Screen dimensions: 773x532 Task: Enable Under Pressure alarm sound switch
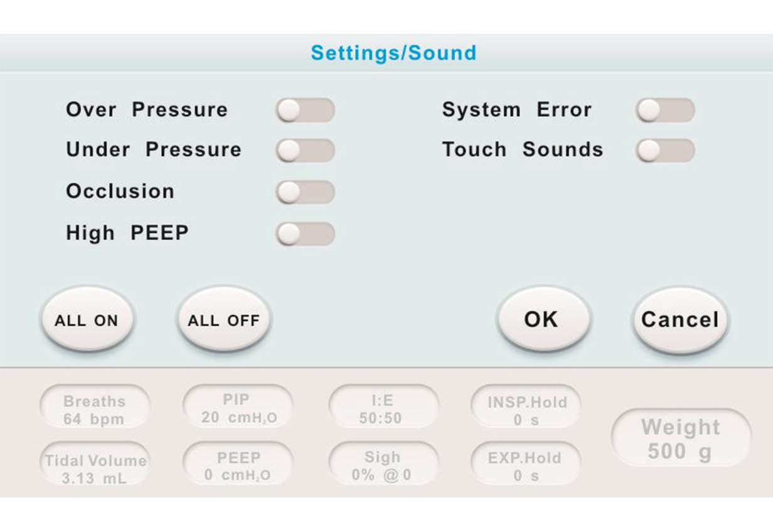[305, 151]
